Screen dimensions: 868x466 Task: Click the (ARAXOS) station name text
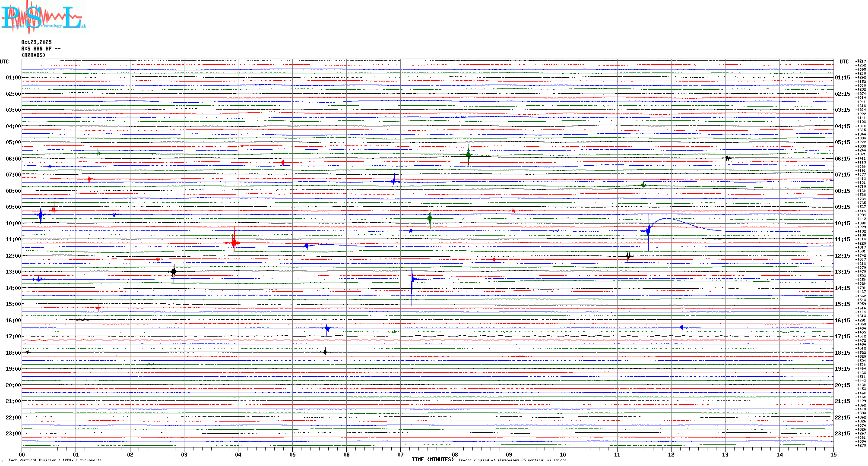point(33,55)
